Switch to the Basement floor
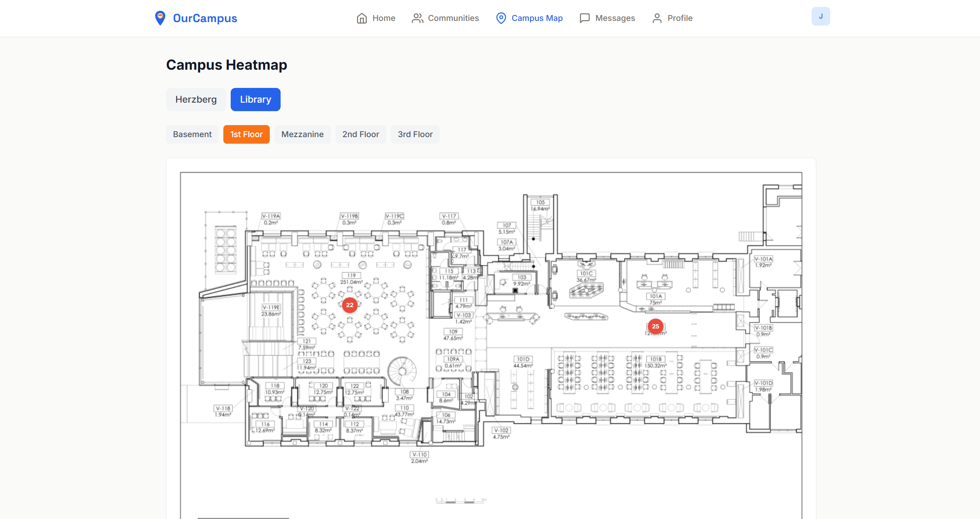Image resolution: width=980 pixels, height=519 pixels. coord(192,134)
